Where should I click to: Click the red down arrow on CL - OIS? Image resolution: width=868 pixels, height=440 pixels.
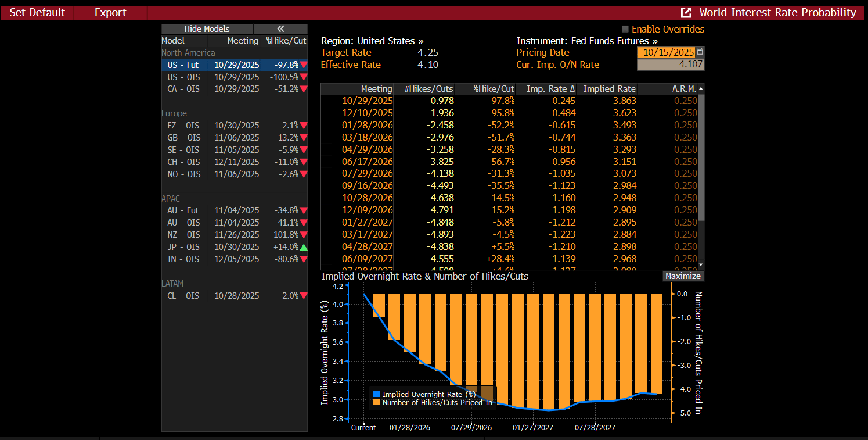click(x=304, y=296)
